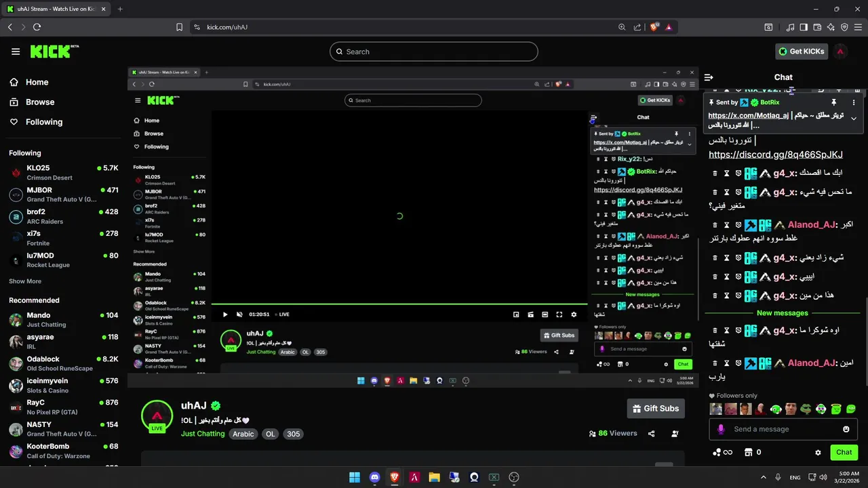Screen dimensions: 868x488
Task: Open the playlist music note icon
Action: point(790,27)
